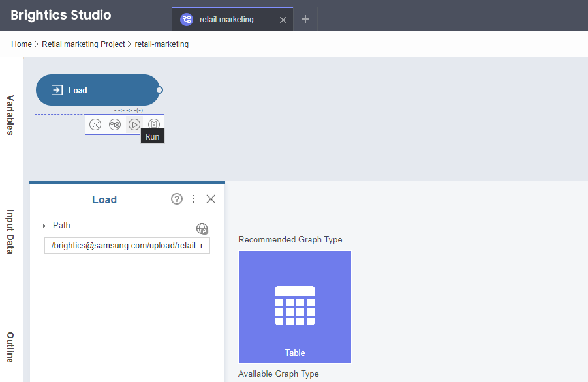Image resolution: width=588 pixels, height=382 pixels.
Task: Open the Load panel more options menu
Action: (x=194, y=199)
